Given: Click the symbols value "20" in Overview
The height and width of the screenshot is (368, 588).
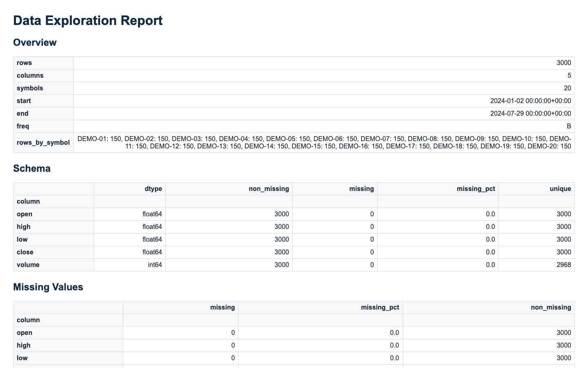Looking at the screenshot, I should pos(568,88).
